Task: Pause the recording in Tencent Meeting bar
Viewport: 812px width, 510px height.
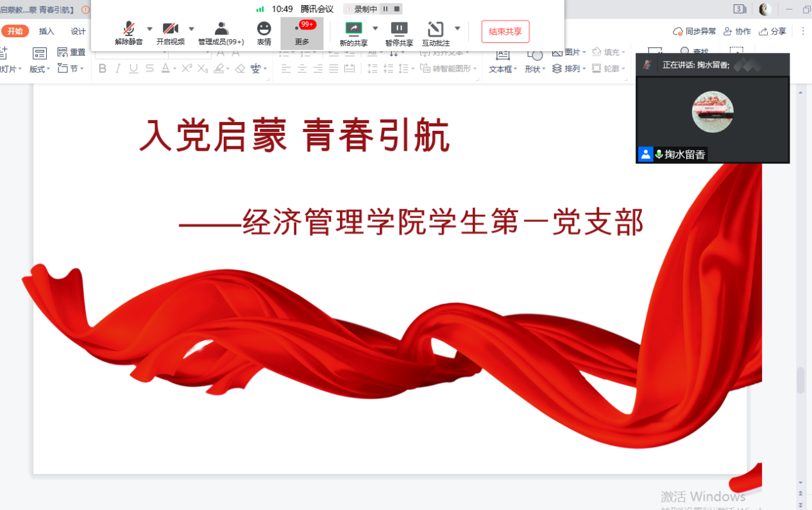Action: tap(385, 9)
